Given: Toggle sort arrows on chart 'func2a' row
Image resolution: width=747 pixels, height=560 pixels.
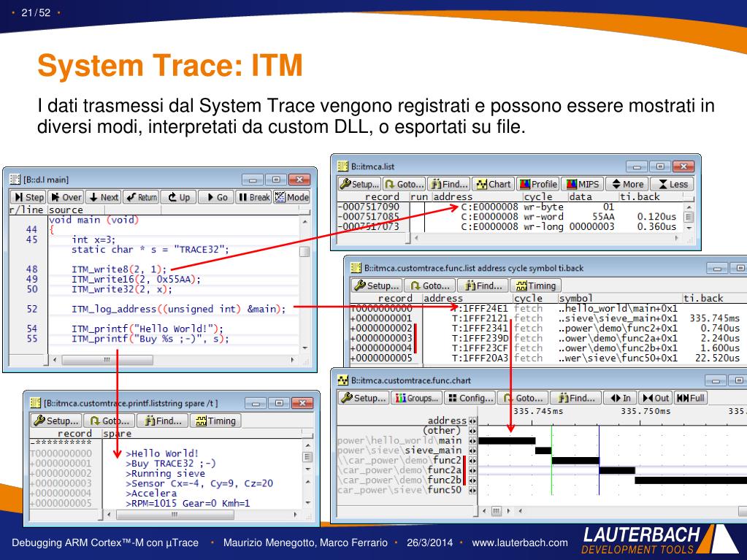Looking at the screenshot, I should (x=472, y=470).
